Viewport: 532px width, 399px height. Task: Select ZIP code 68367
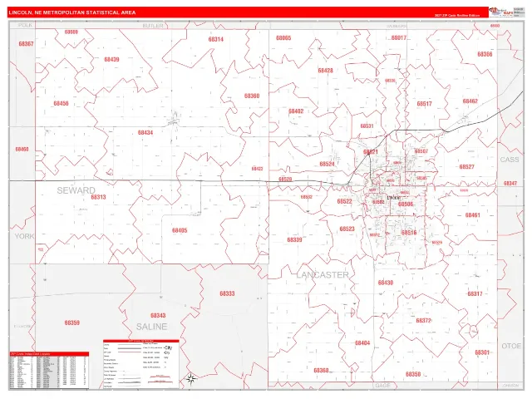26,44
